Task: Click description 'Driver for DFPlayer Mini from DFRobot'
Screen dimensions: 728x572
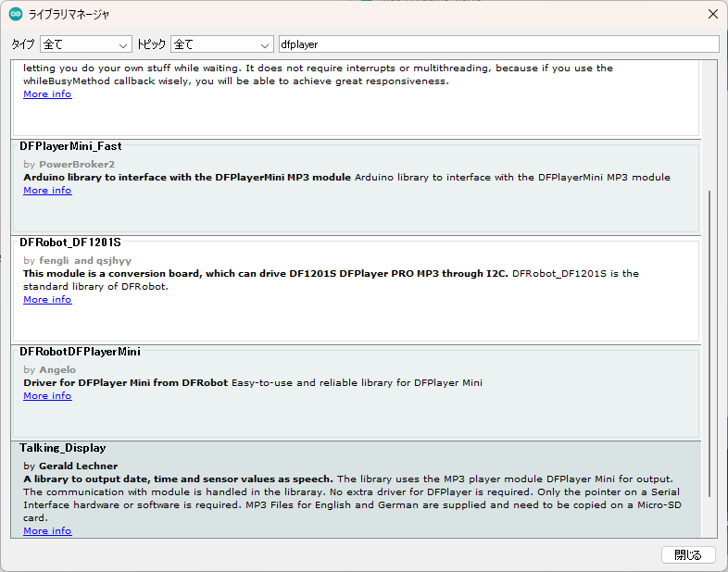Action: 126,383
